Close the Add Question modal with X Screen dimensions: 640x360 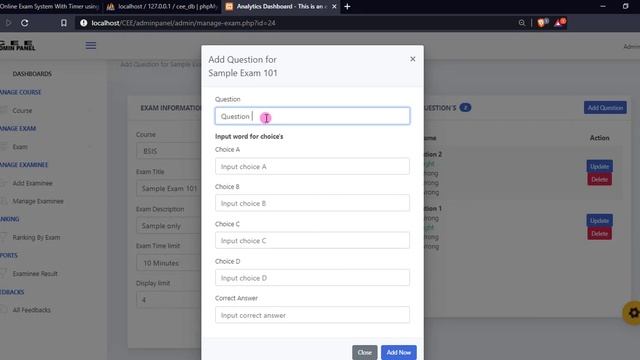pyautogui.click(x=413, y=59)
